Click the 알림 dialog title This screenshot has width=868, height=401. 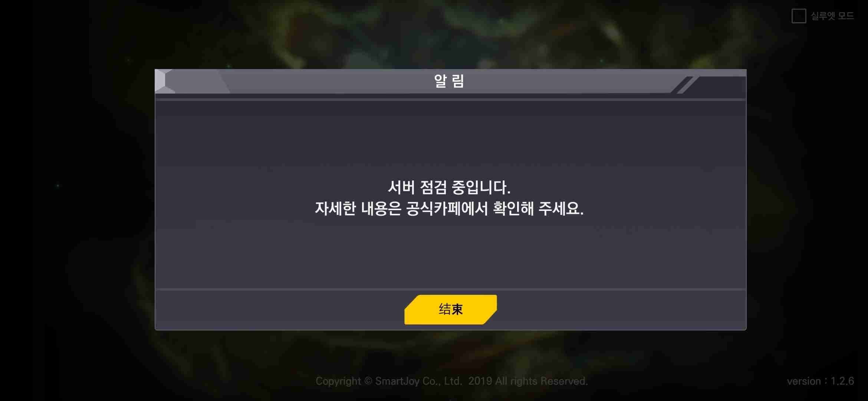(x=449, y=81)
